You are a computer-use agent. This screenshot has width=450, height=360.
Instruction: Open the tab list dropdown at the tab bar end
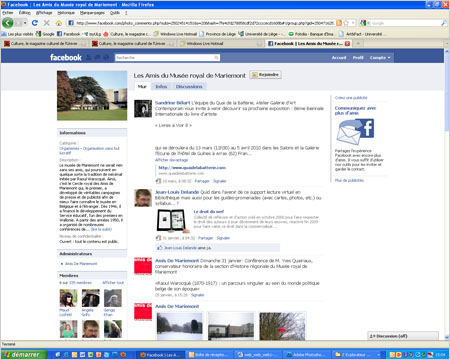point(446,44)
